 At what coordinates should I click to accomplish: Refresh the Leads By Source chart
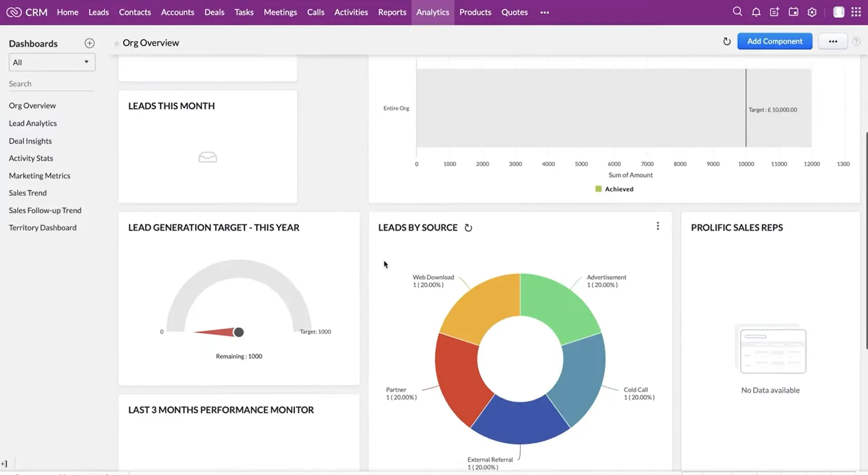click(x=468, y=228)
